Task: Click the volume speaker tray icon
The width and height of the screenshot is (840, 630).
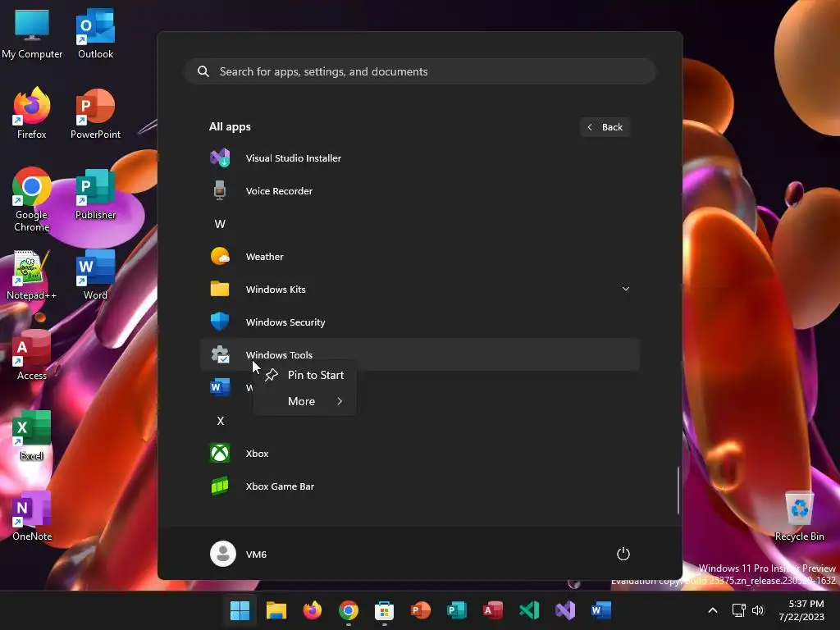Action: click(x=757, y=610)
